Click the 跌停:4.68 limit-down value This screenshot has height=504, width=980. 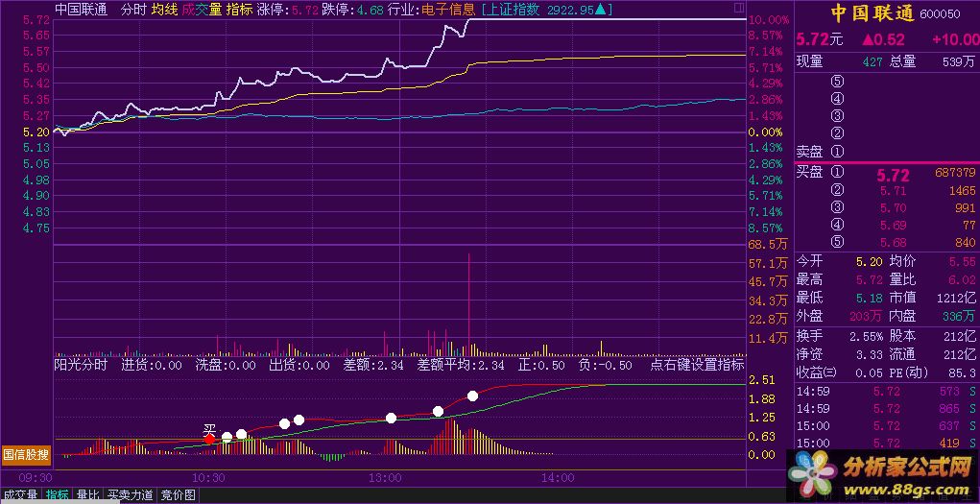(352, 10)
